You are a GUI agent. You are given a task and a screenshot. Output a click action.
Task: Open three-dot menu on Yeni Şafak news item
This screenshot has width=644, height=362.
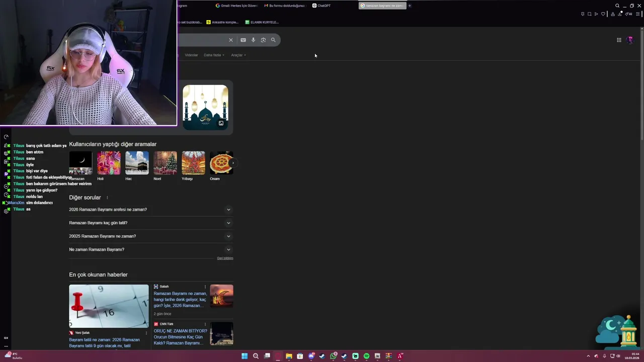coord(146,333)
